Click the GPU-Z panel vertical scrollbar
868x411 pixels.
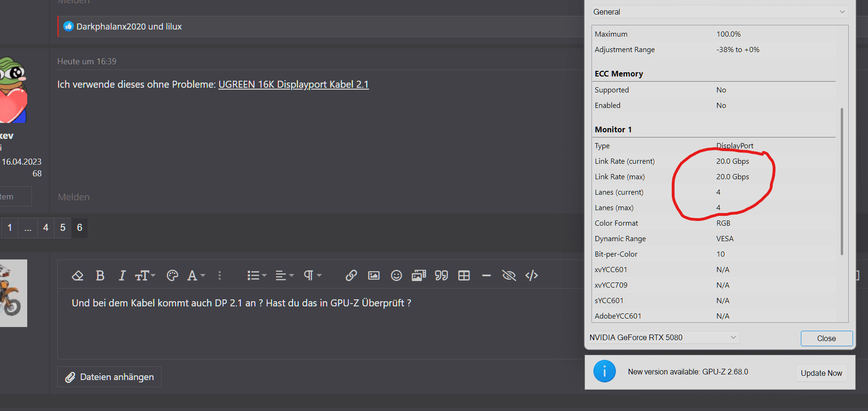(x=842, y=182)
